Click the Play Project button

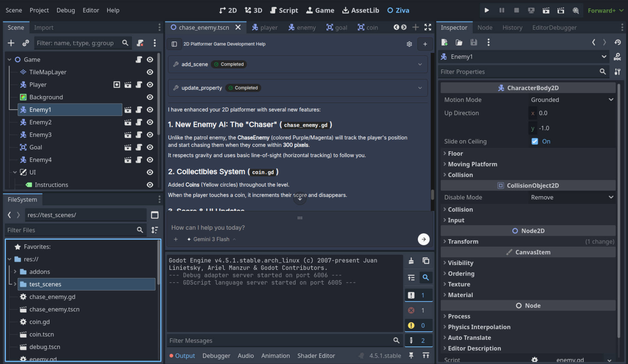click(486, 10)
